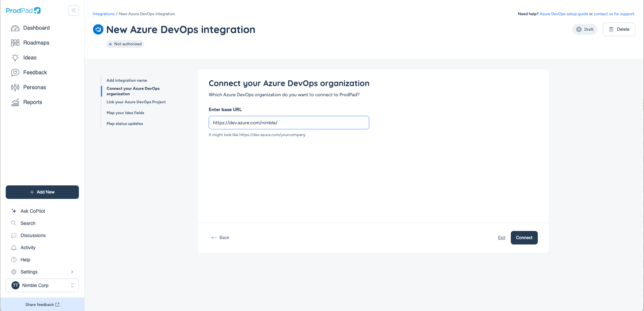Navigate to Feedback in the sidebar
The height and width of the screenshot is (311, 644).
[35, 73]
